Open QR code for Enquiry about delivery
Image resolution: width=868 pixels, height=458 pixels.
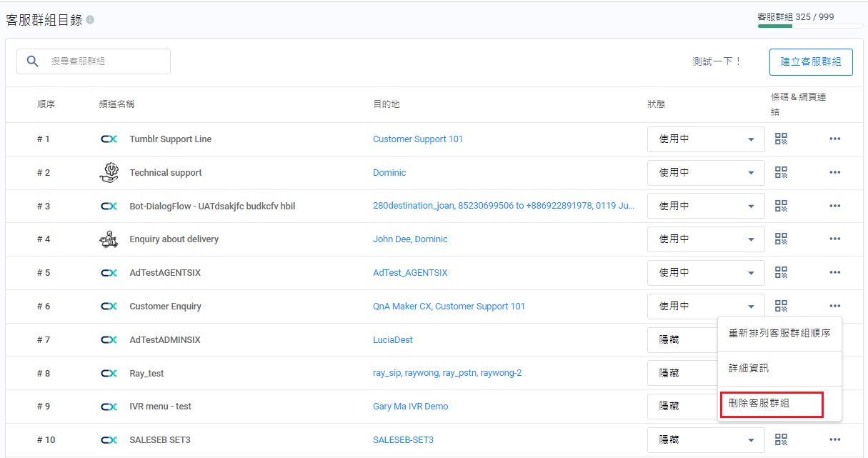tap(781, 239)
